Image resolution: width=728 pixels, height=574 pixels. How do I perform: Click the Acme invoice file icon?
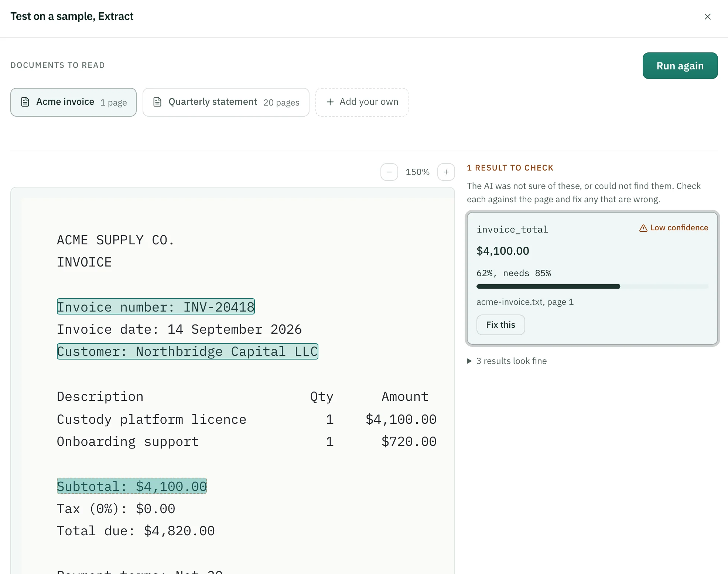25,102
